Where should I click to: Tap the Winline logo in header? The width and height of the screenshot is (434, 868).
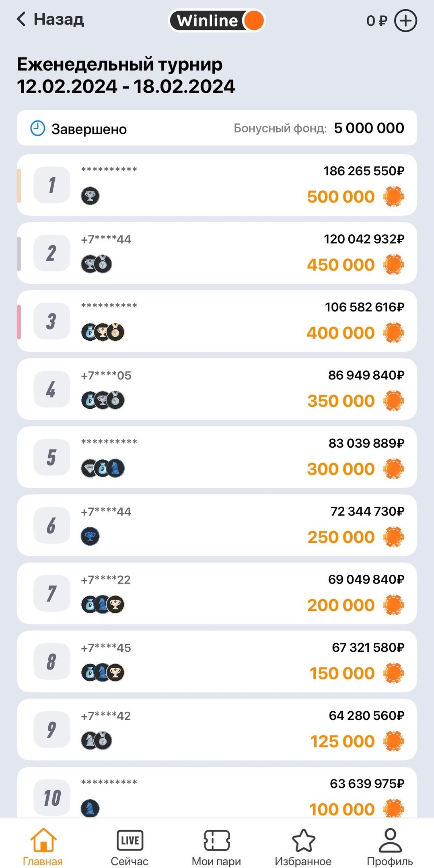pyautogui.click(x=217, y=20)
